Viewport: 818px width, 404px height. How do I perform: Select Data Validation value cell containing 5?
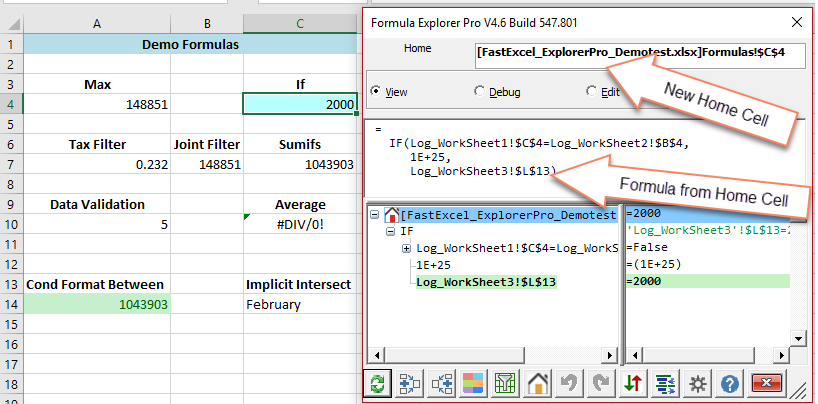pyautogui.click(x=97, y=224)
